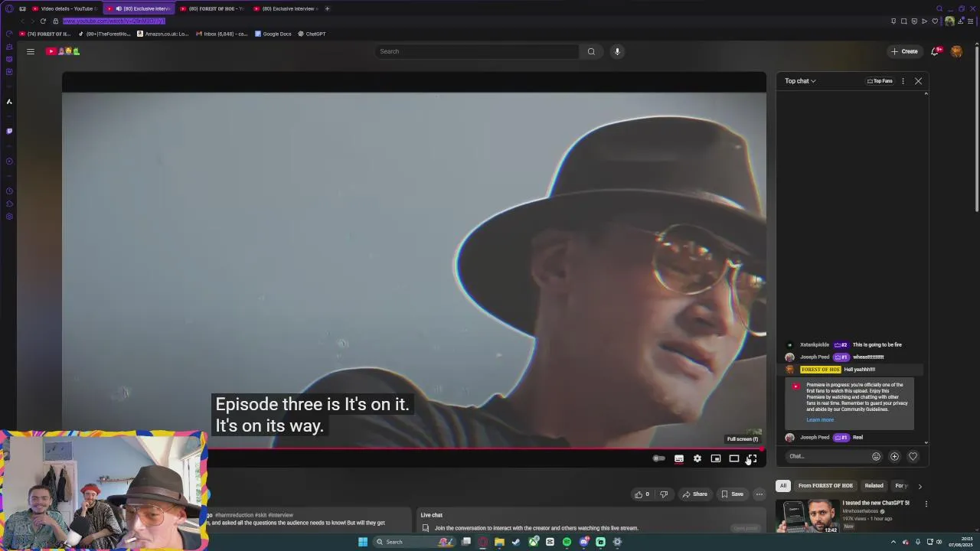
Task: Open the taskbar clock and date
Action: (x=961, y=542)
